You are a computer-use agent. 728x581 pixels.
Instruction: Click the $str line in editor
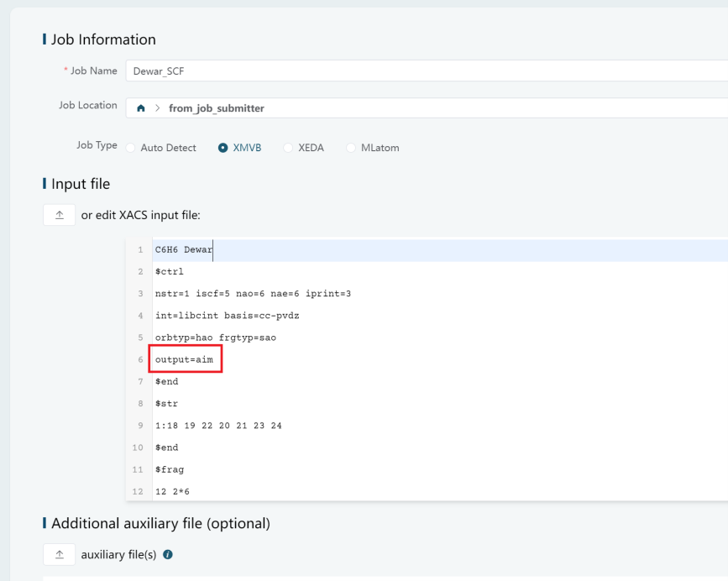[440, 403]
